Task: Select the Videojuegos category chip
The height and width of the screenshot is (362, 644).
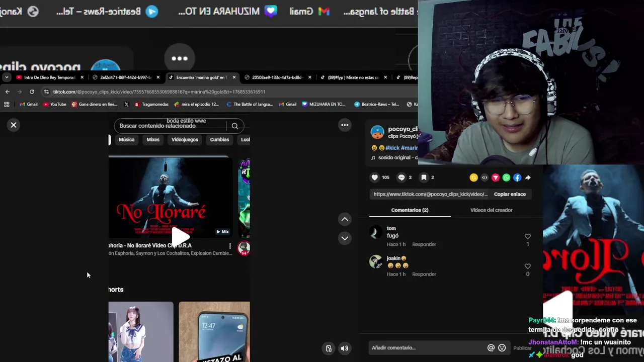Action: pyautogui.click(x=185, y=140)
